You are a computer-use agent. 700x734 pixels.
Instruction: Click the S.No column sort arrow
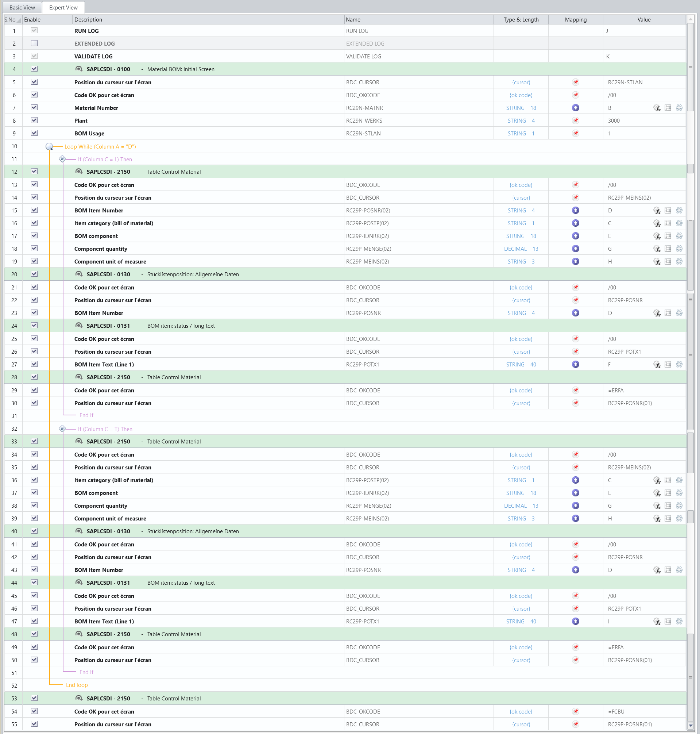(19, 20)
